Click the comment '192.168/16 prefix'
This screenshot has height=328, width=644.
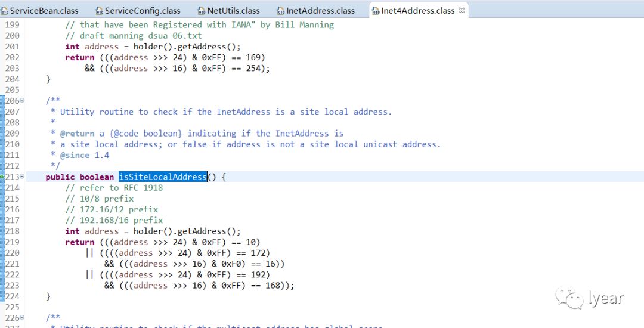click(114, 221)
